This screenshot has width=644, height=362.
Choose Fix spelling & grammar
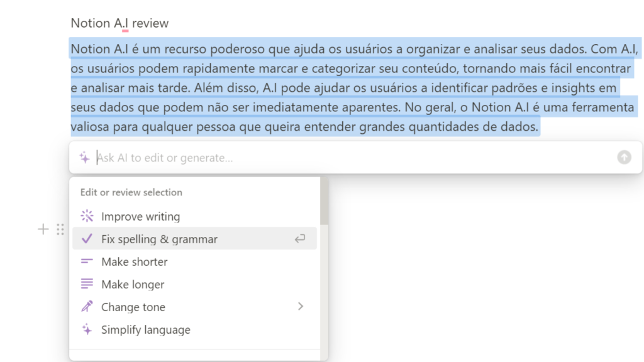158,239
